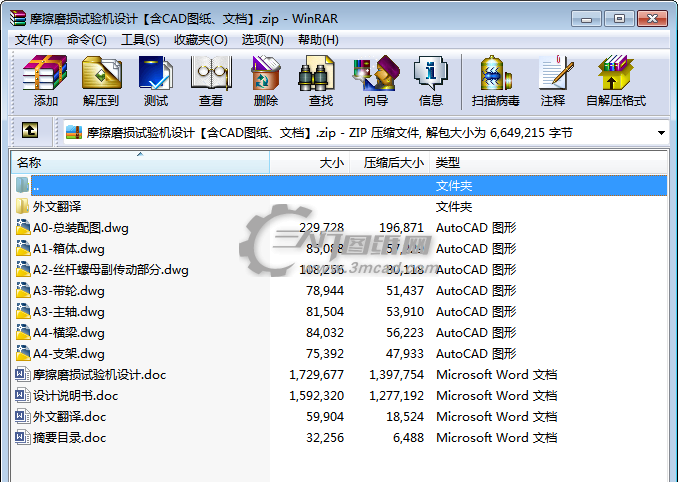
Task: Click packed size value 18,524
Action: click(x=404, y=417)
